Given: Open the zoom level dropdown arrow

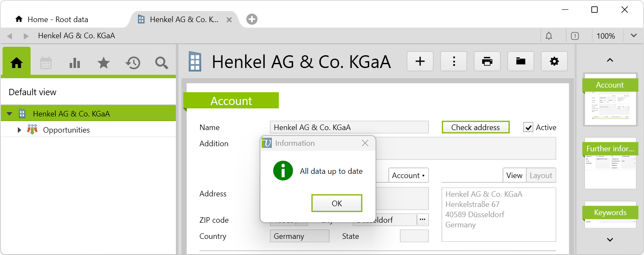Looking at the screenshot, I should pyautogui.click(x=633, y=36).
